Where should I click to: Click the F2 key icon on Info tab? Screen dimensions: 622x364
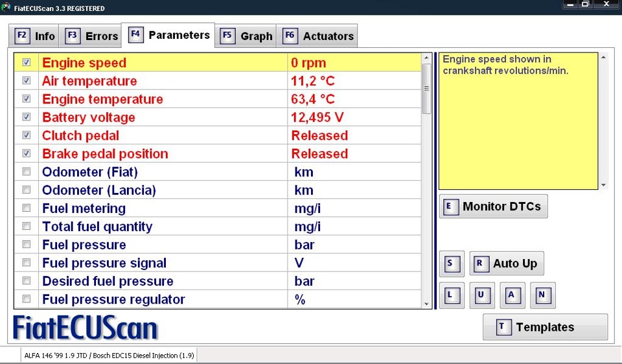(22, 36)
